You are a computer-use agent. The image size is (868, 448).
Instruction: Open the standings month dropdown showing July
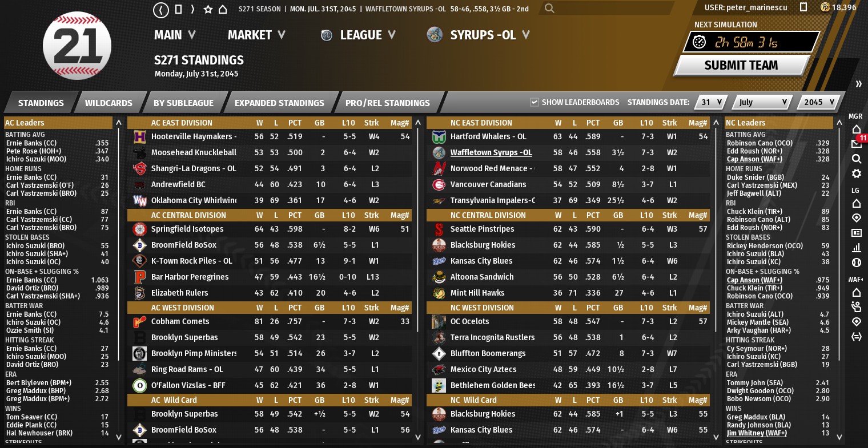pos(762,102)
